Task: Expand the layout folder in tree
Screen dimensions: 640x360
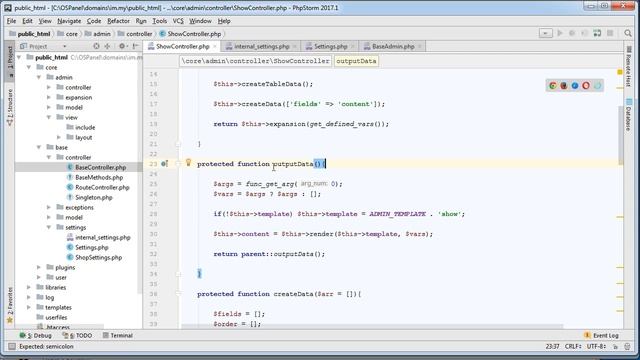Action: [x=59, y=138]
